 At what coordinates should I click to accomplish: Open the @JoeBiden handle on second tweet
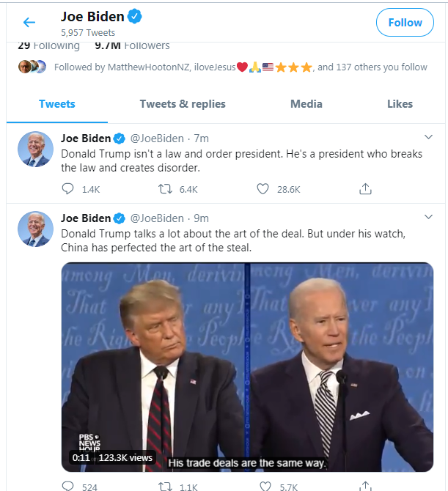click(157, 218)
